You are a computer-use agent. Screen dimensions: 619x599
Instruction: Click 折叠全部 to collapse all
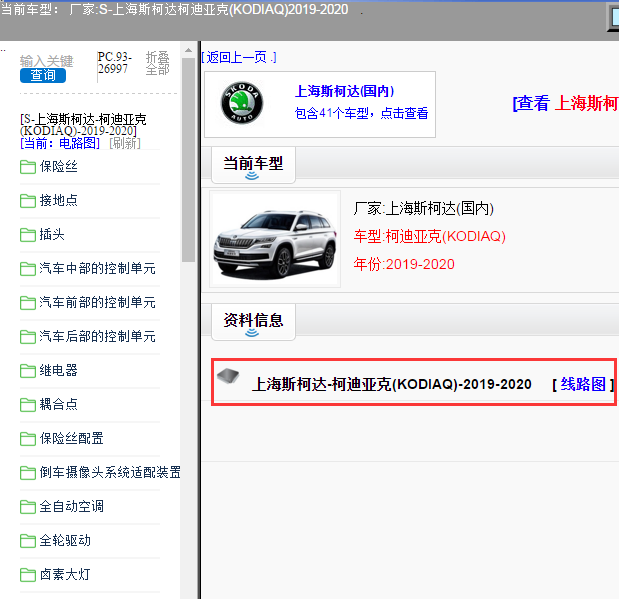[158, 63]
